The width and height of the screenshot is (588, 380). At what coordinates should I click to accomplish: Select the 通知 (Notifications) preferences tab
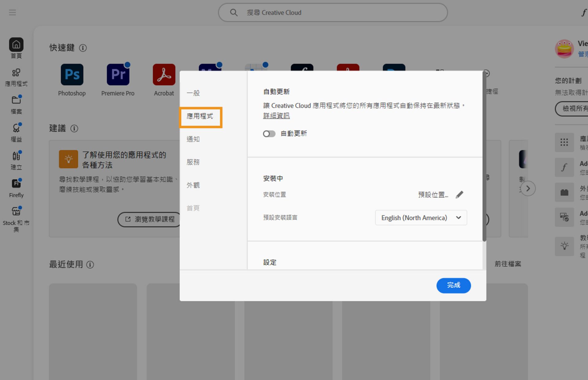(193, 139)
